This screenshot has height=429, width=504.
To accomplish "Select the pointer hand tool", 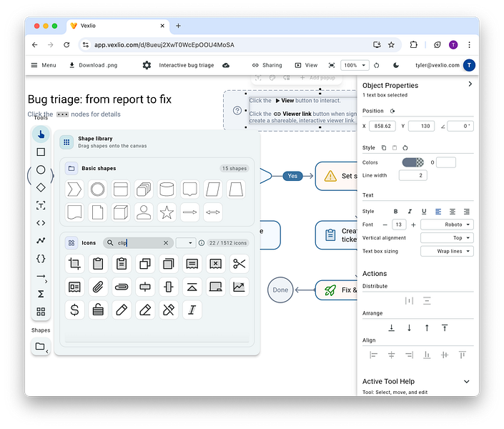I will pyautogui.click(x=41, y=134).
